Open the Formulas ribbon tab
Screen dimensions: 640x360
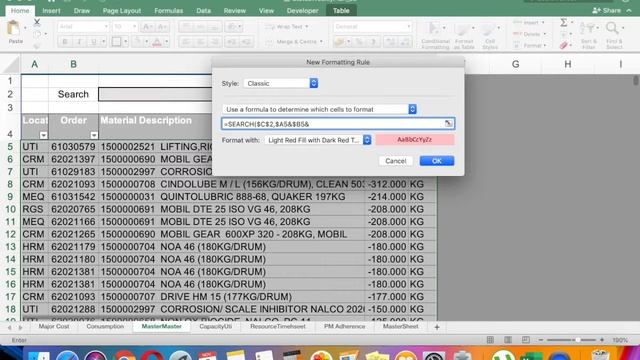[169, 11]
